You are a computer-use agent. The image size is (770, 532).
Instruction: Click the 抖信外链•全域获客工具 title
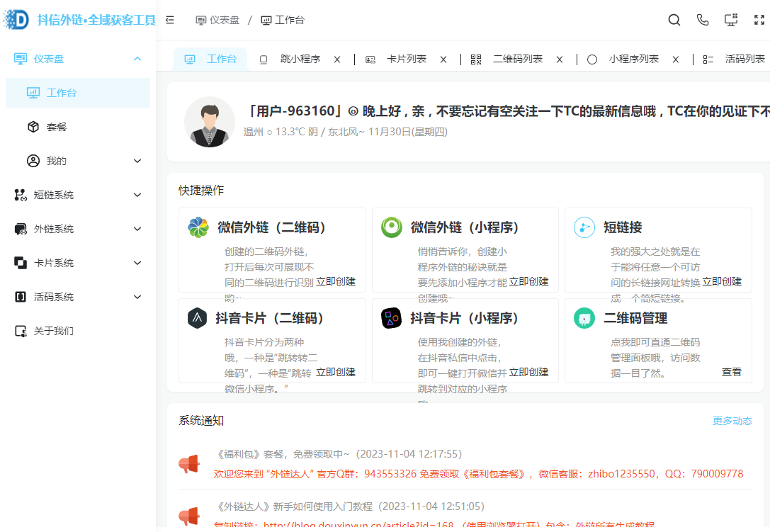(96, 20)
